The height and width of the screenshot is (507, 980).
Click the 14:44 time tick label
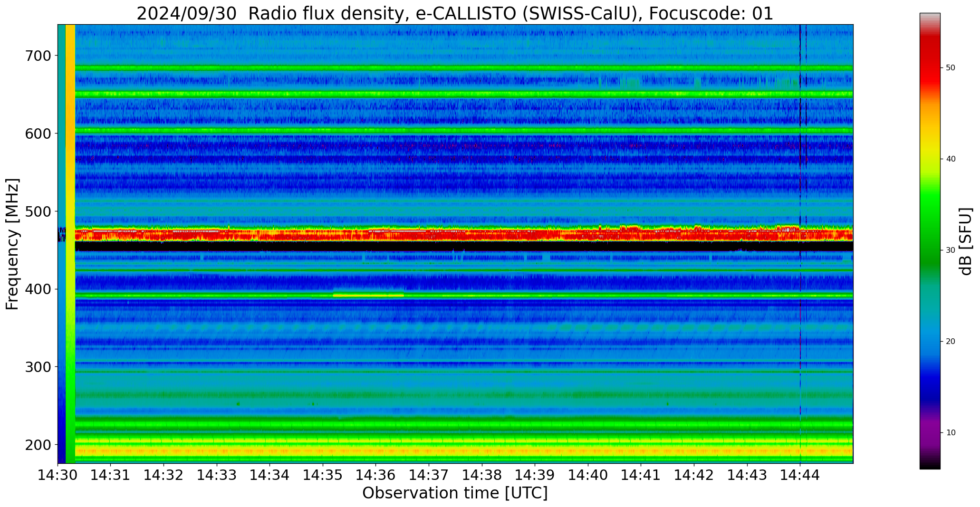point(800,475)
